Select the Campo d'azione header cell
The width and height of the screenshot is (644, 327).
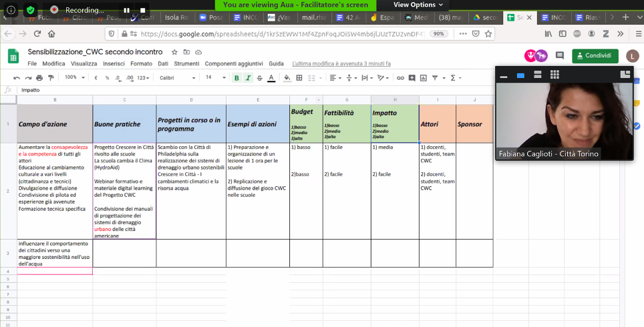point(55,124)
